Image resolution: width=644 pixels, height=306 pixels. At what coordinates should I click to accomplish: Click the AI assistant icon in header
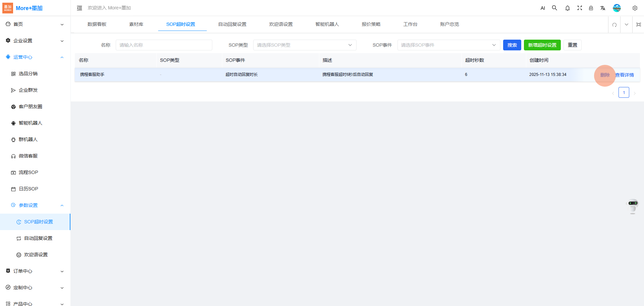coord(543,8)
